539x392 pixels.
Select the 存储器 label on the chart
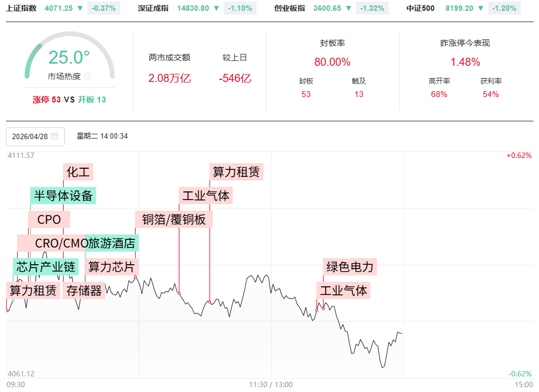click(x=84, y=291)
